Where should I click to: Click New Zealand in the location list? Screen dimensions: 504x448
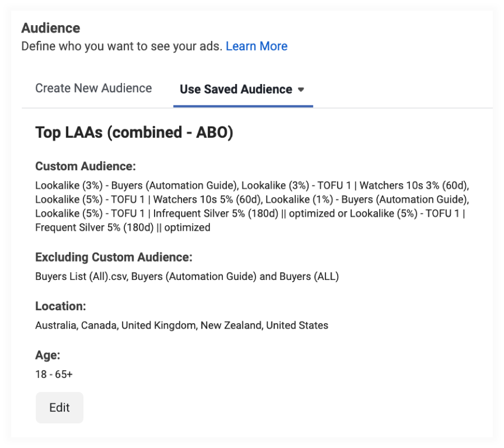click(x=230, y=325)
